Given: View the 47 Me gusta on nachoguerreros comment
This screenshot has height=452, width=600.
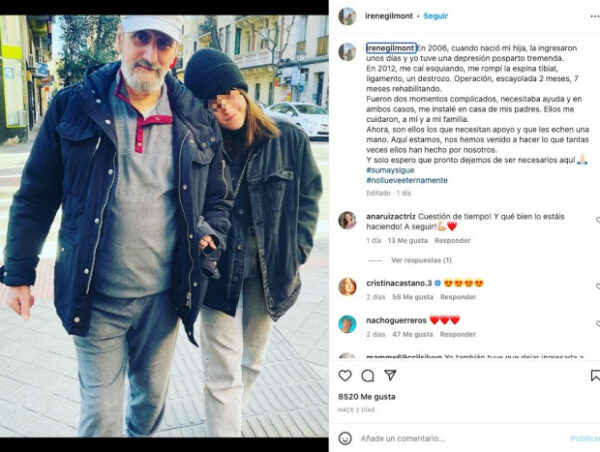Looking at the screenshot, I should (412, 335).
